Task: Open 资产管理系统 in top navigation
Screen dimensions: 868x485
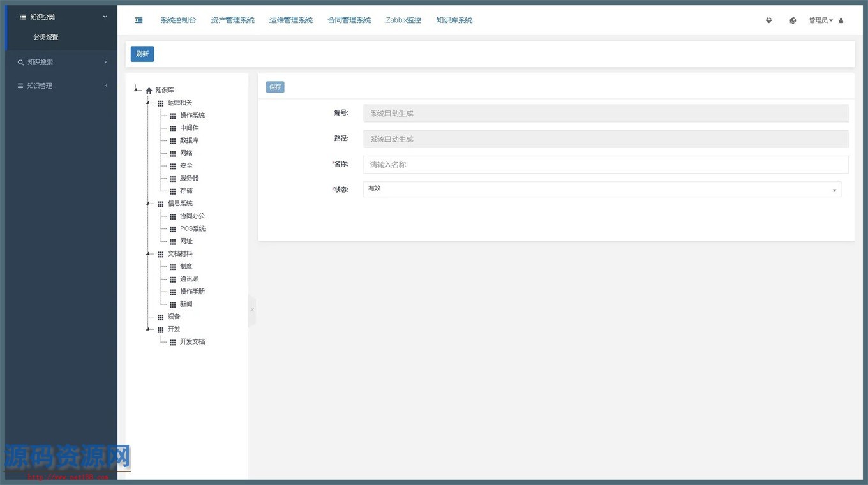Action: pos(232,20)
